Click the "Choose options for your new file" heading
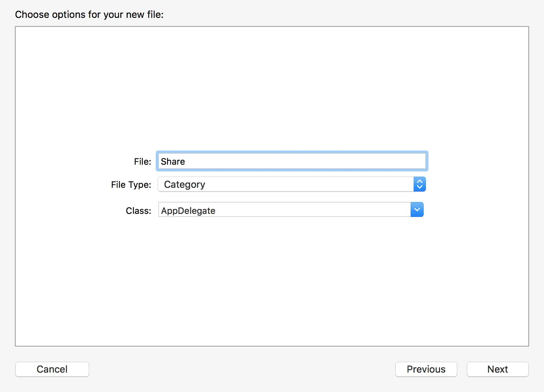Image resolution: width=544 pixels, height=392 pixels. click(x=89, y=15)
